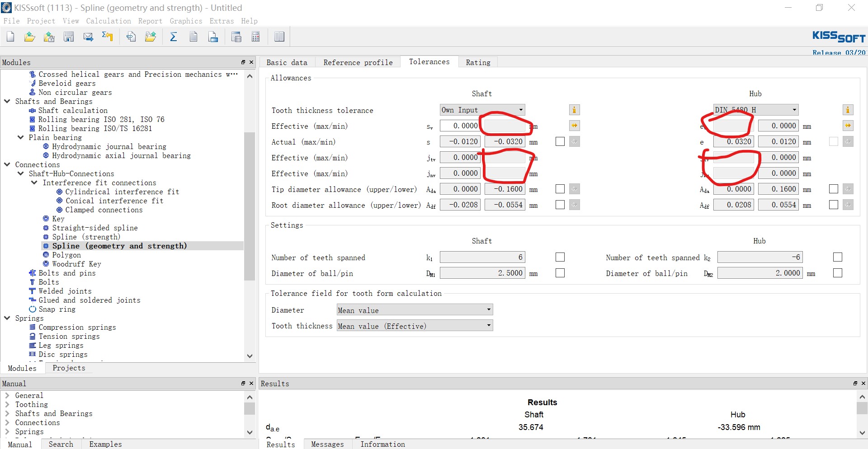Screen dimensions: 868x449
Task: Click info icon for shaft tooth thickness tolerance
Action: [x=574, y=110]
